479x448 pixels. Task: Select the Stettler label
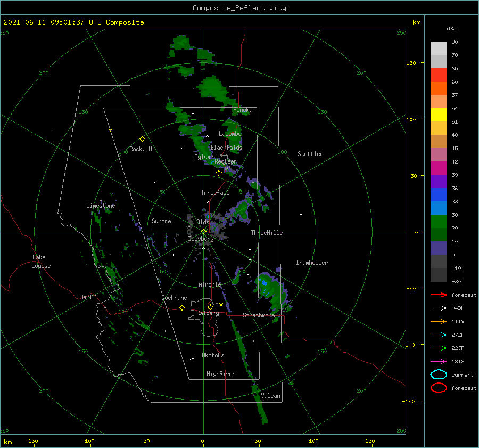pyautogui.click(x=310, y=154)
